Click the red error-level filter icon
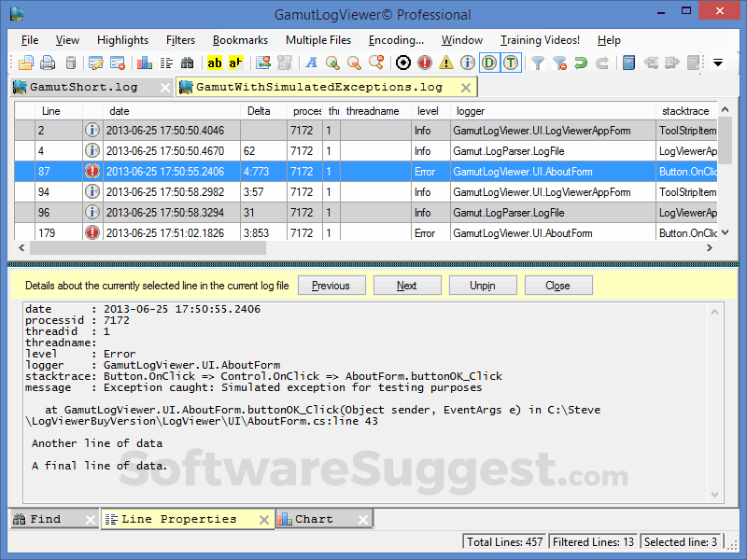The height and width of the screenshot is (560, 747). click(x=422, y=63)
